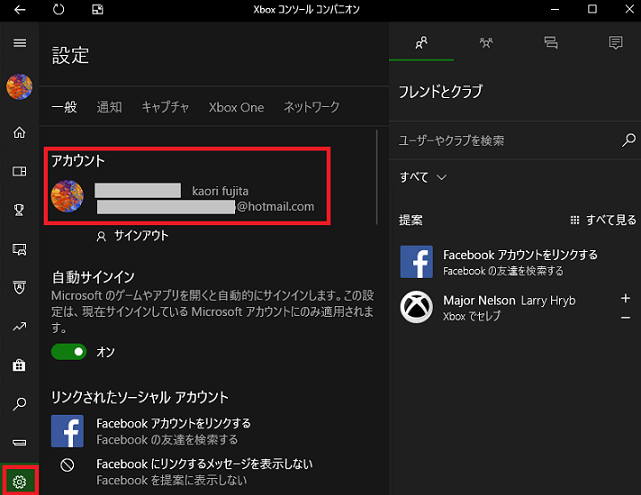The width and height of the screenshot is (641, 495).
Task: Open Achievements trophy icon
Action: coord(19,210)
